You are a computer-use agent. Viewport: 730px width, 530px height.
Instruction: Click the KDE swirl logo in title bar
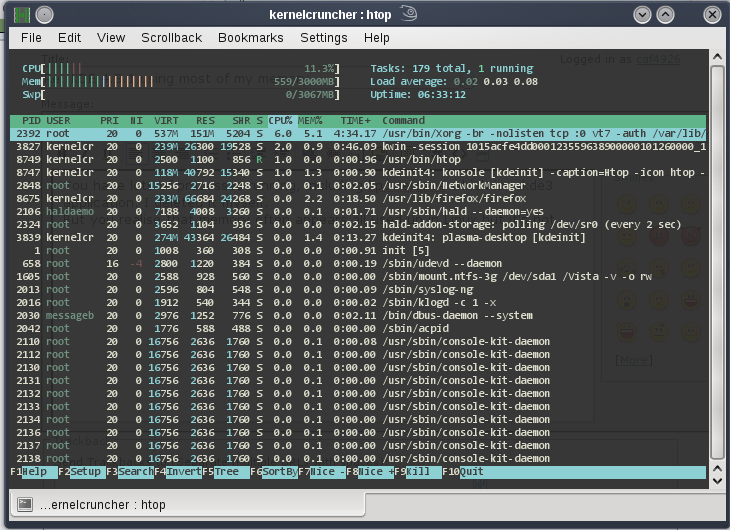click(x=409, y=14)
